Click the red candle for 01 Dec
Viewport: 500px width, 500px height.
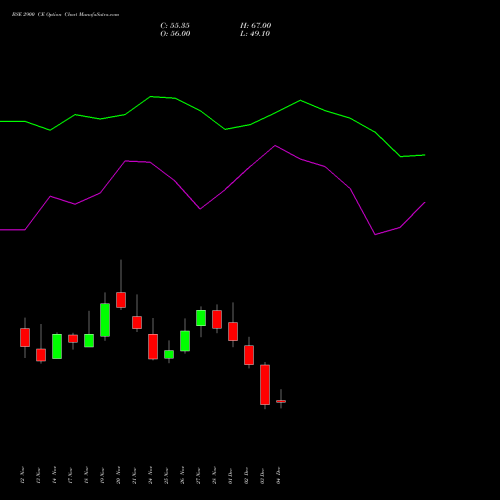(x=233, y=331)
